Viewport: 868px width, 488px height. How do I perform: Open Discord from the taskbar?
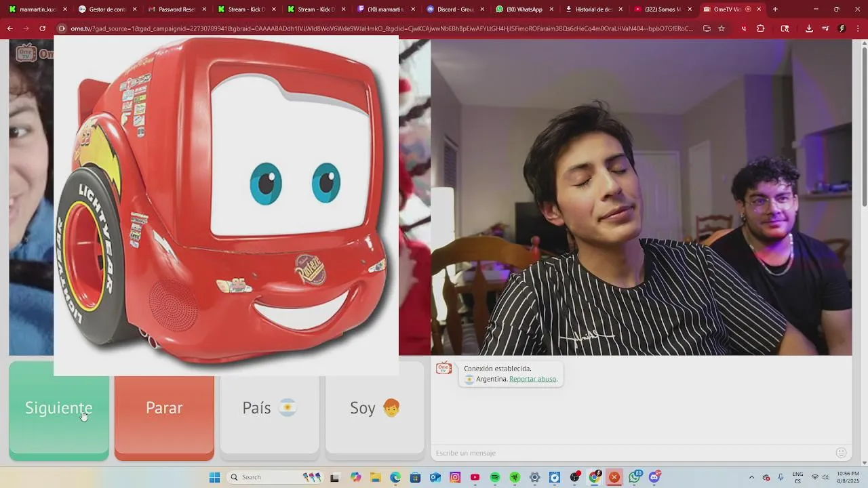click(654, 477)
